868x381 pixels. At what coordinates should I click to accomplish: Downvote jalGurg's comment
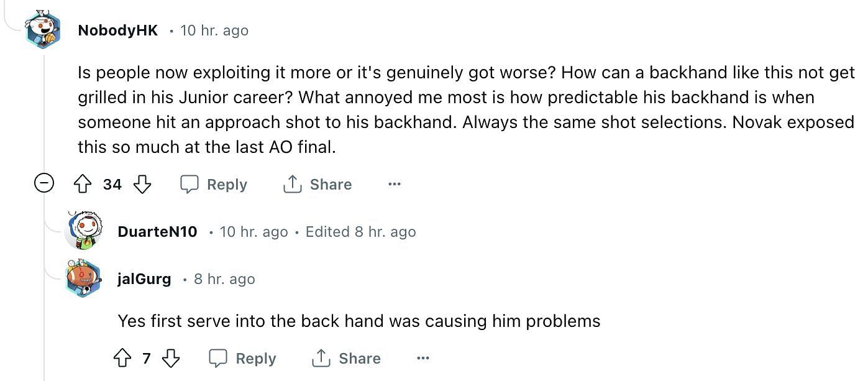tap(170, 358)
